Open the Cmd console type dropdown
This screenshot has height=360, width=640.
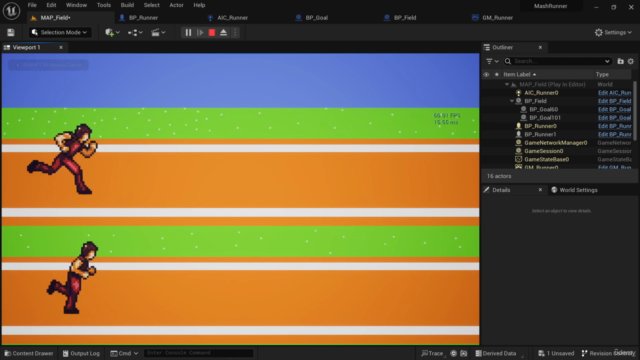coord(124,353)
